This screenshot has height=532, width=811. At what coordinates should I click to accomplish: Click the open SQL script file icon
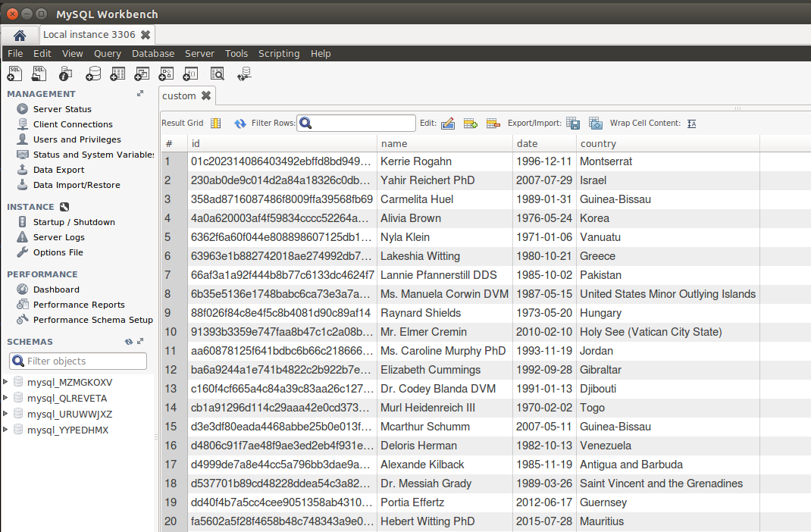coord(39,74)
